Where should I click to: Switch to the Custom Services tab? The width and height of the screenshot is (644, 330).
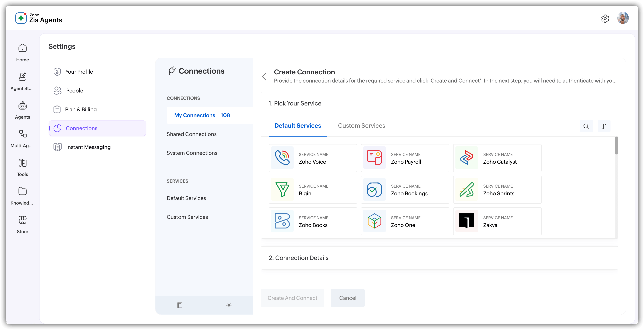(x=361, y=126)
